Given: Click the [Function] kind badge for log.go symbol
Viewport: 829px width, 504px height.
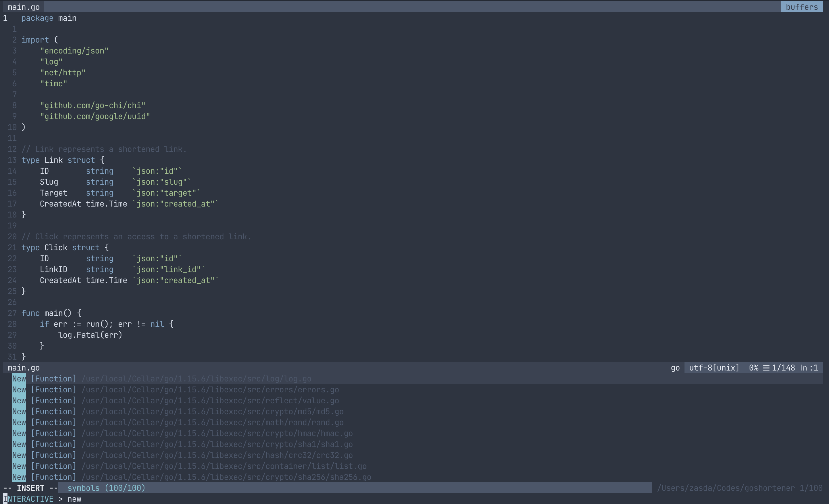Looking at the screenshot, I should [53, 379].
